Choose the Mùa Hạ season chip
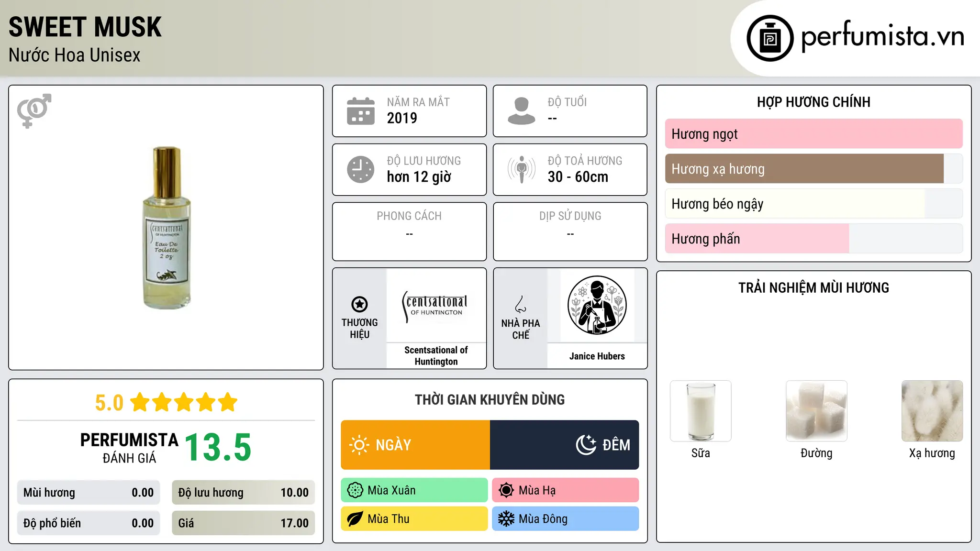 point(566,490)
